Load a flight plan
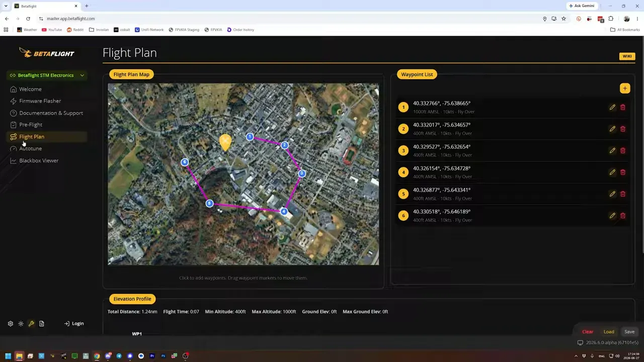Image resolution: width=644 pixels, height=362 pixels. (609, 332)
